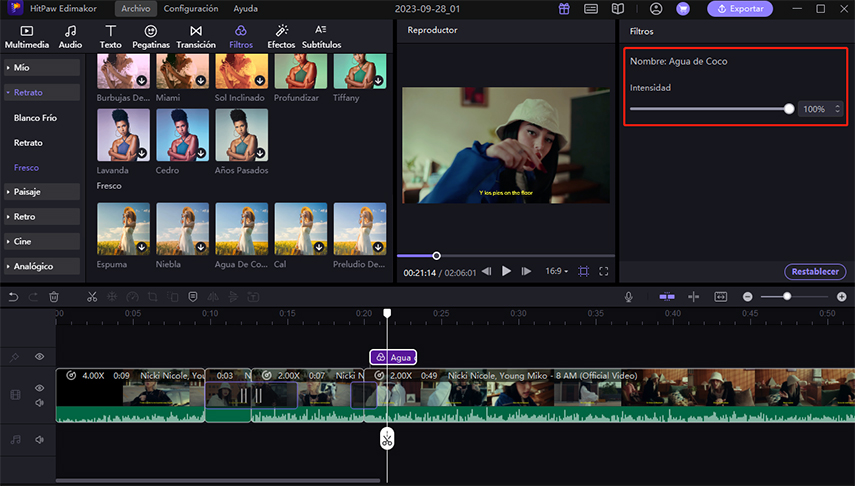Select the Cedro filter thumbnail
This screenshot has height=486, width=855.
pyautogui.click(x=182, y=135)
